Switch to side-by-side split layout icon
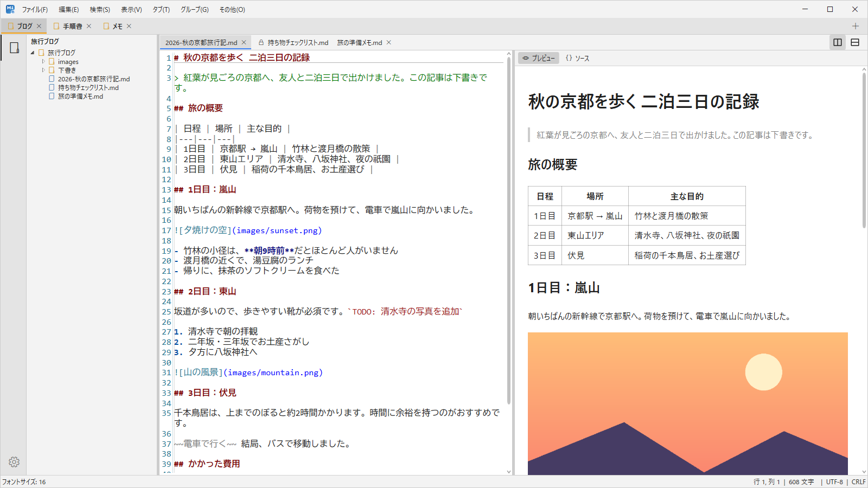Viewport: 868px width, 488px height. coord(838,42)
